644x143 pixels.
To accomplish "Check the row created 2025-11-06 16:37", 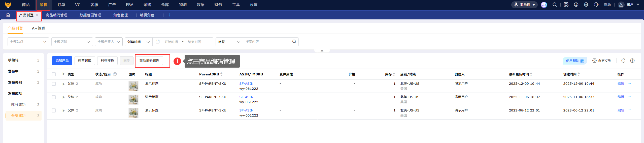I will (54, 97).
